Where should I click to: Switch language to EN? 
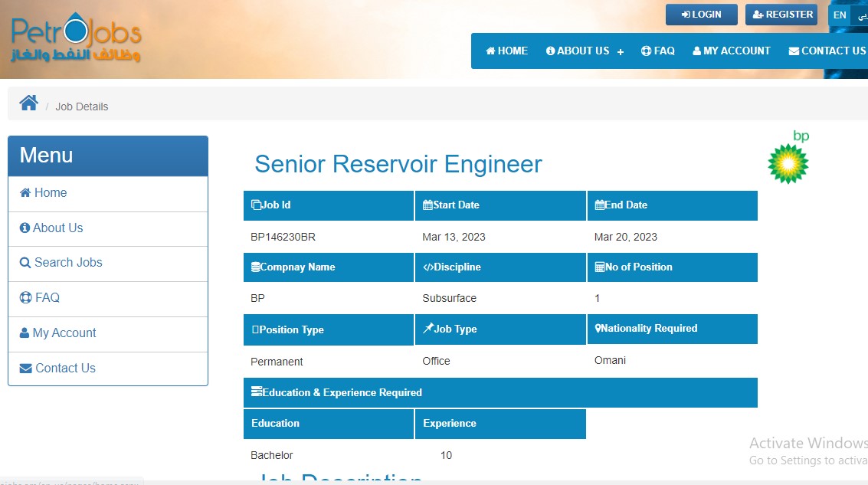pos(840,15)
